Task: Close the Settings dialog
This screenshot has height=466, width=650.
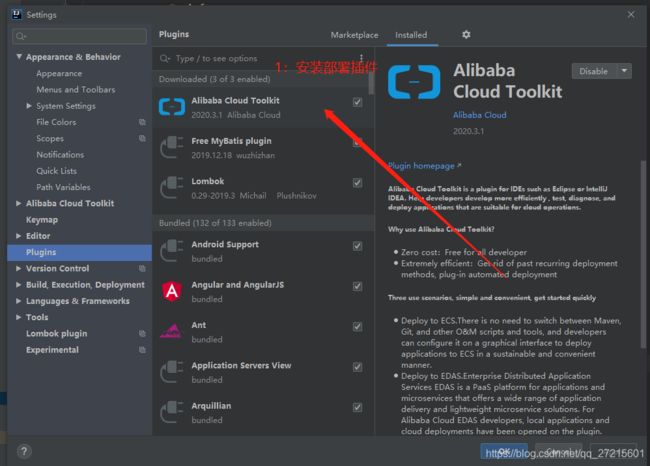Action: pos(631,15)
